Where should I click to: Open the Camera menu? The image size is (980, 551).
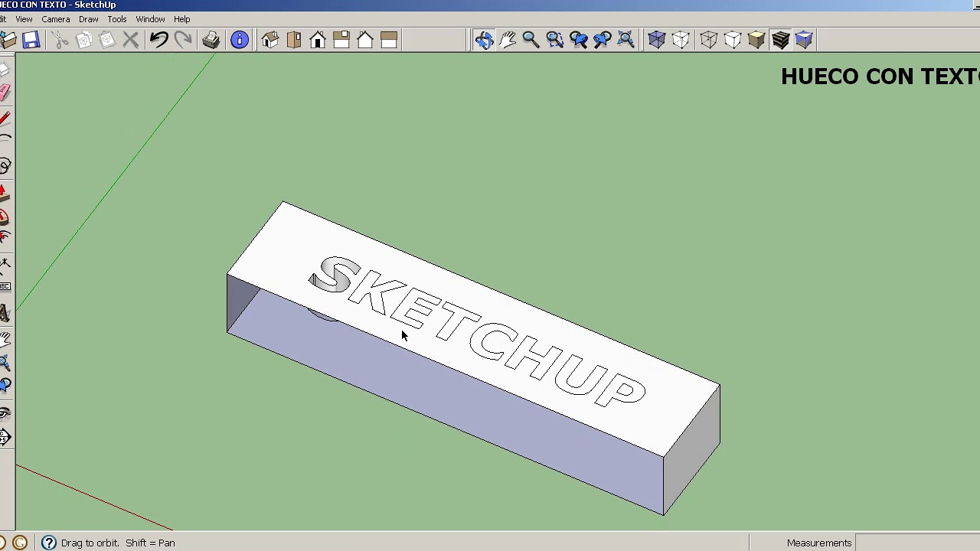pyautogui.click(x=56, y=19)
